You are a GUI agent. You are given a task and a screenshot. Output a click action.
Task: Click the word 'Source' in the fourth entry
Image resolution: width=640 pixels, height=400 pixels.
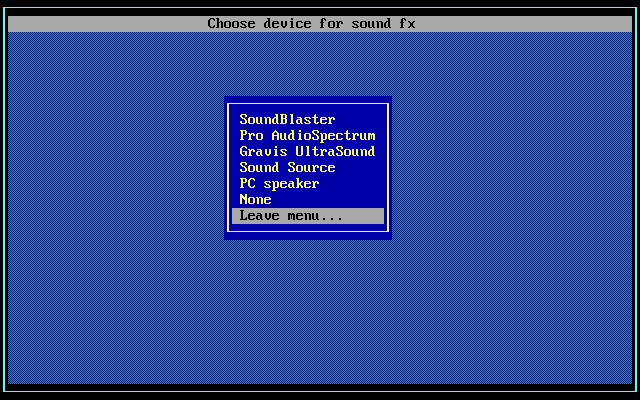[311, 167]
